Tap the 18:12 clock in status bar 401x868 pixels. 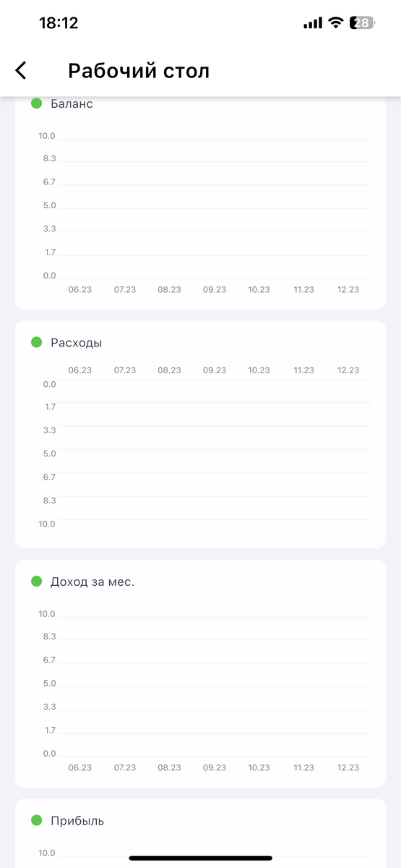(x=59, y=23)
